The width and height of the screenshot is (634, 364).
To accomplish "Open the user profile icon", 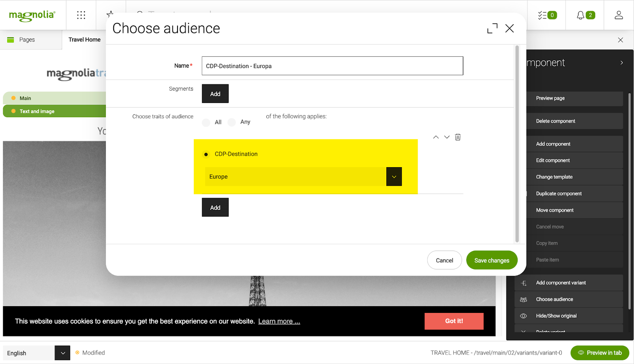I will tap(619, 15).
